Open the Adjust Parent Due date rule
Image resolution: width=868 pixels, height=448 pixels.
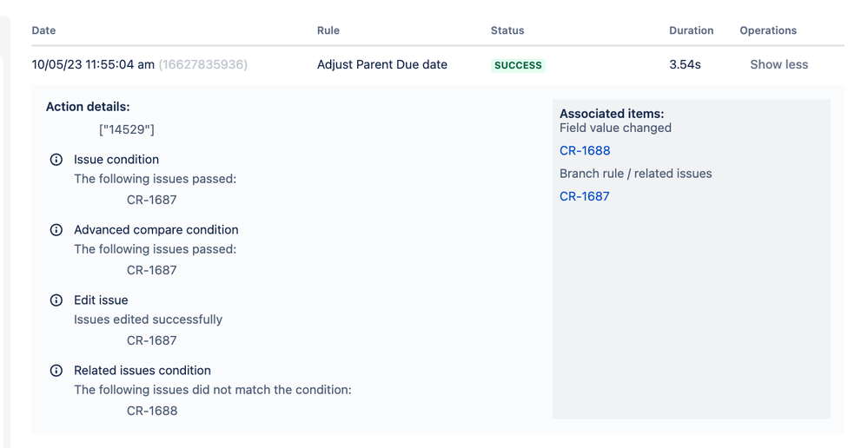pos(382,64)
